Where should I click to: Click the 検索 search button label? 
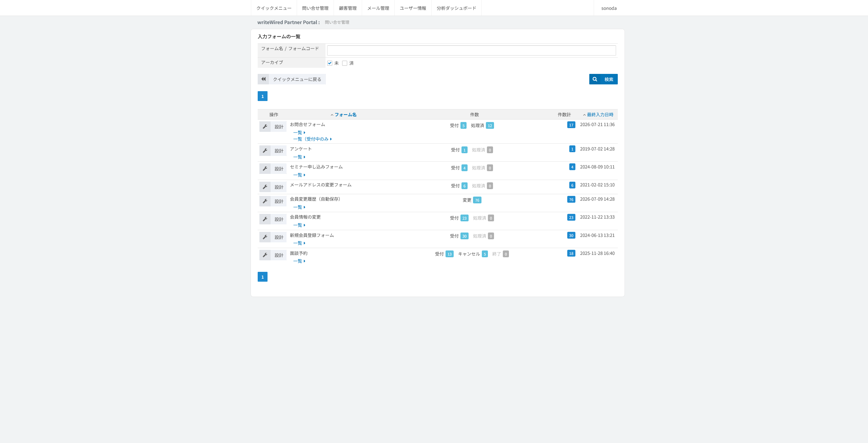(609, 79)
